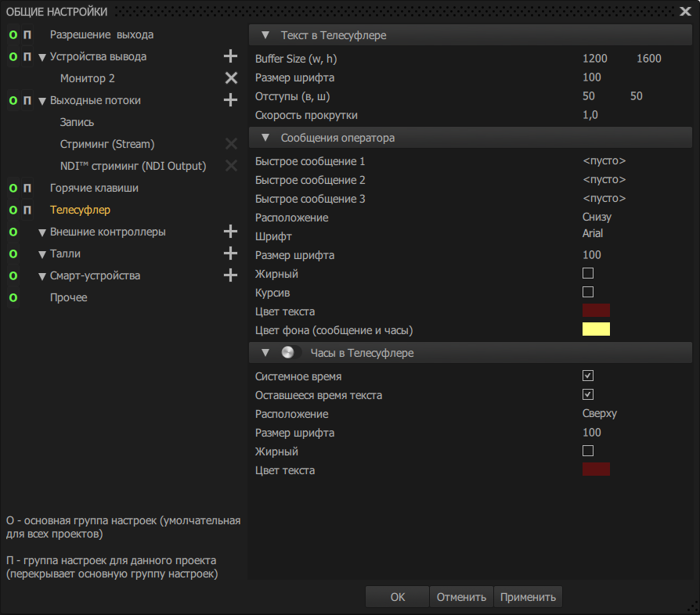Add a new output stream with plus icon
This screenshot has height=615, width=700.
[230, 100]
